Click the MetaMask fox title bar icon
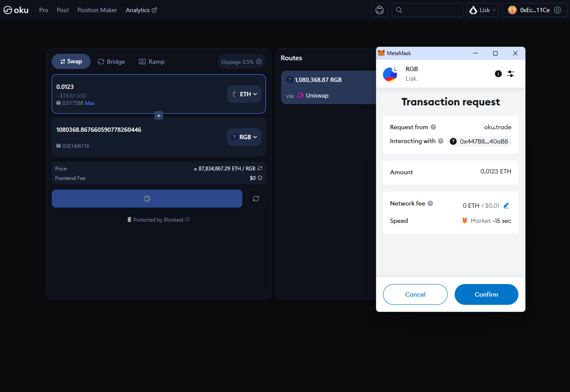Screen dimensions: 570x392 pyautogui.click(x=381, y=53)
